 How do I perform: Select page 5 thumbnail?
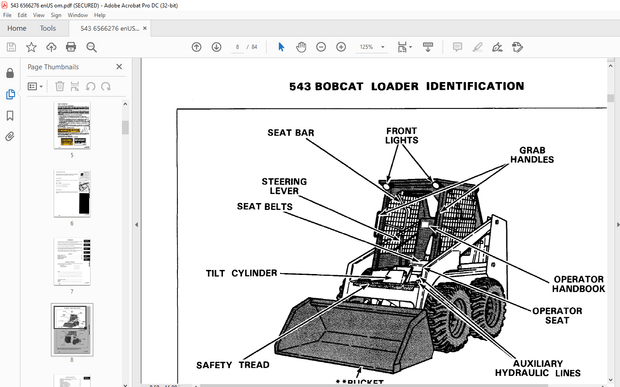pyautogui.click(x=72, y=125)
